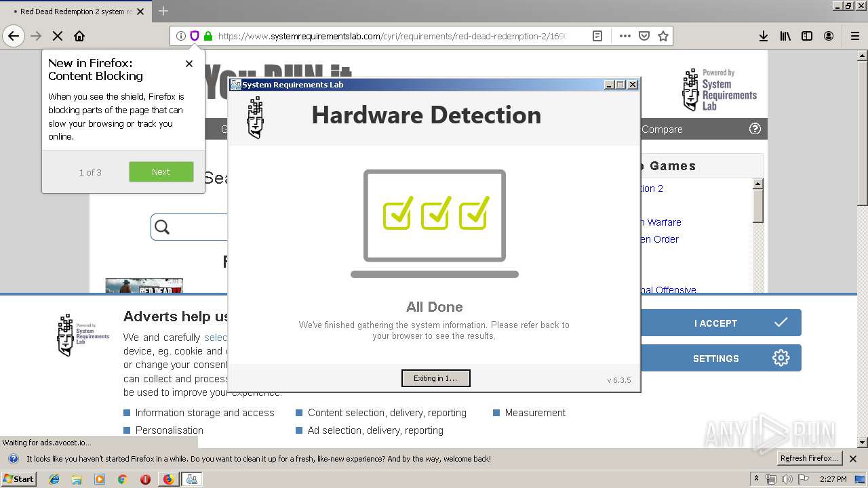Launch Google Chrome from the taskbar

tap(123, 479)
